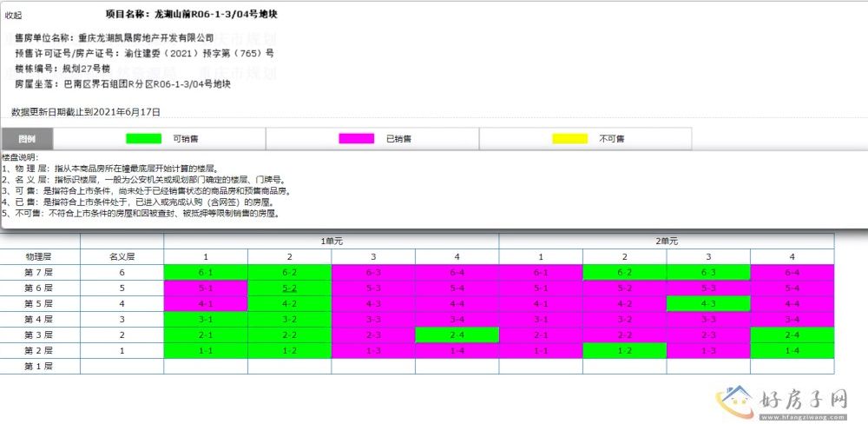Click sold room 4-1 in 2单元
Image resolution: width=868 pixels, height=424 pixels.
pos(541,304)
